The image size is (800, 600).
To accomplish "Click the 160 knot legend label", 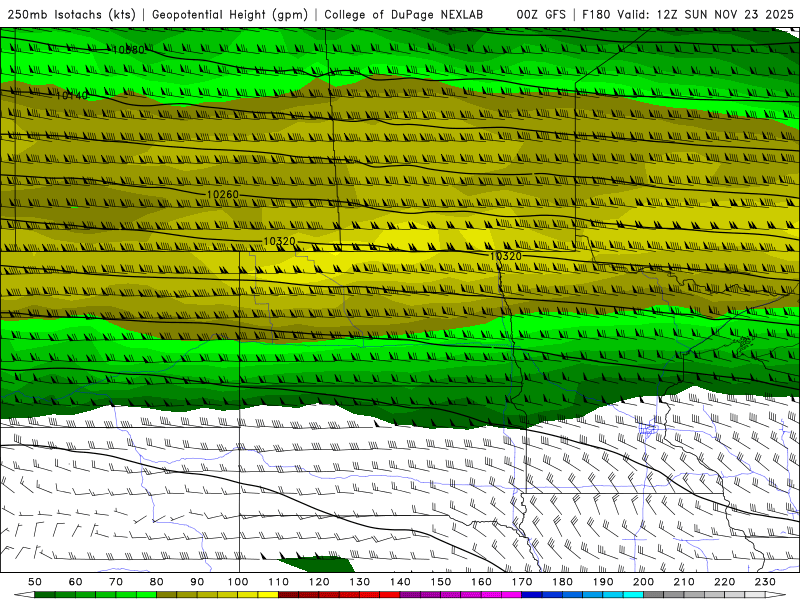I will click(x=482, y=582).
